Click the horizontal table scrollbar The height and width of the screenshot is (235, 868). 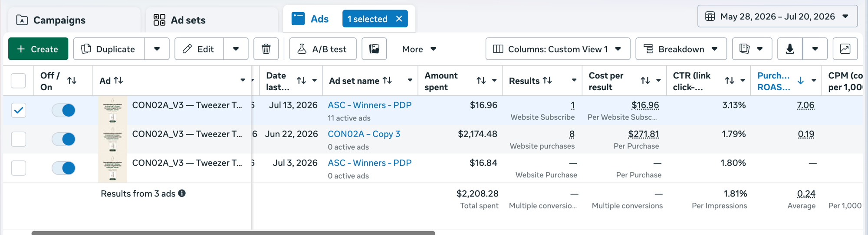(233, 233)
